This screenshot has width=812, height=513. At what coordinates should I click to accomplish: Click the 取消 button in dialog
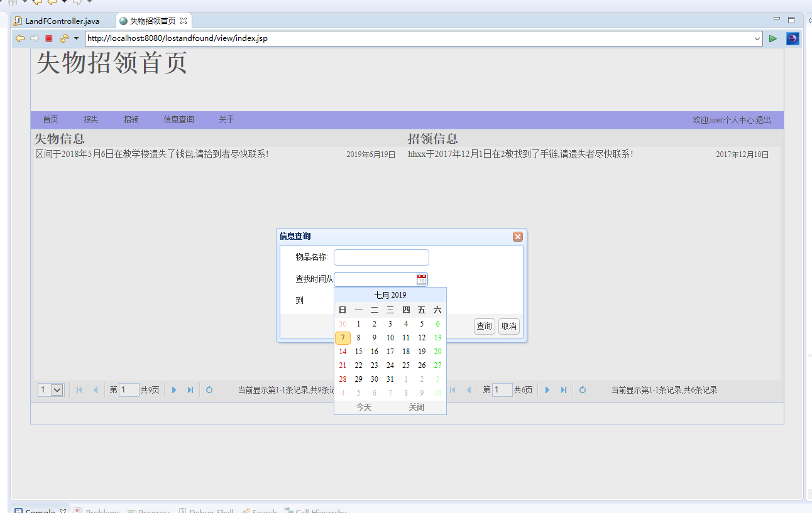508,327
